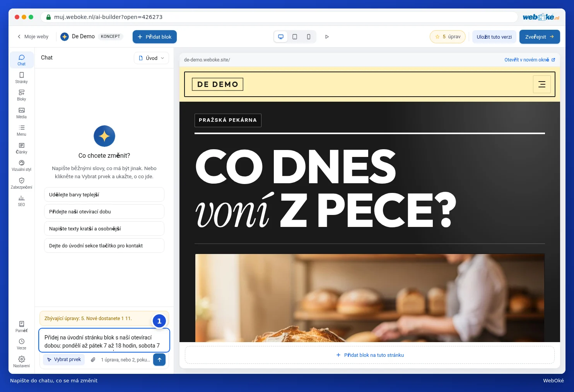The width and height of the screenshot is (574, 392).
Task: Click the paperclip attachment icon
Action: pyautogui.click(x=93, y=360)
